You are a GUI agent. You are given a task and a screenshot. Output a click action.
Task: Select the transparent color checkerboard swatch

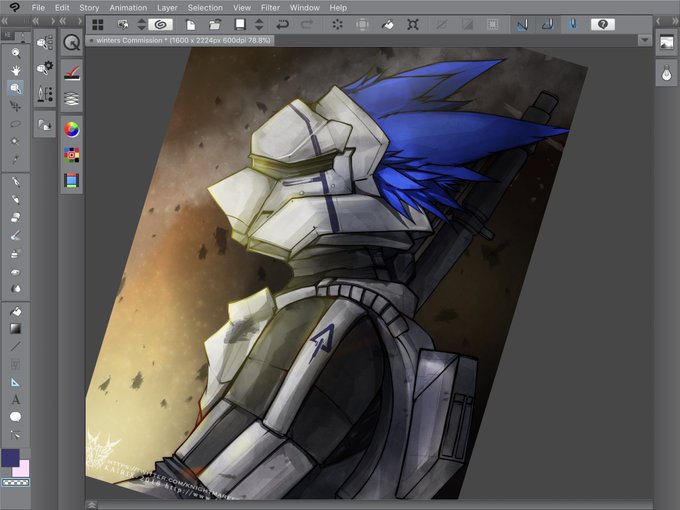point(16,482)
